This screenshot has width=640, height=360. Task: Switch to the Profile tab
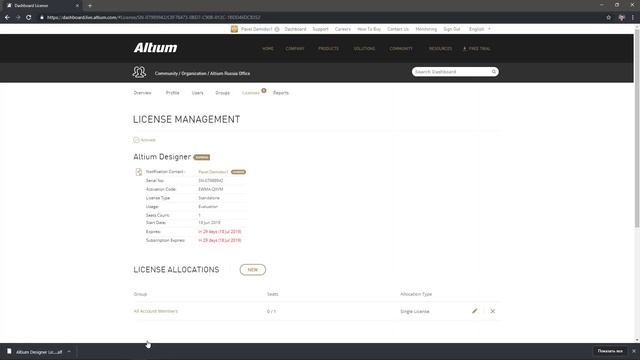tap(173, 93)
